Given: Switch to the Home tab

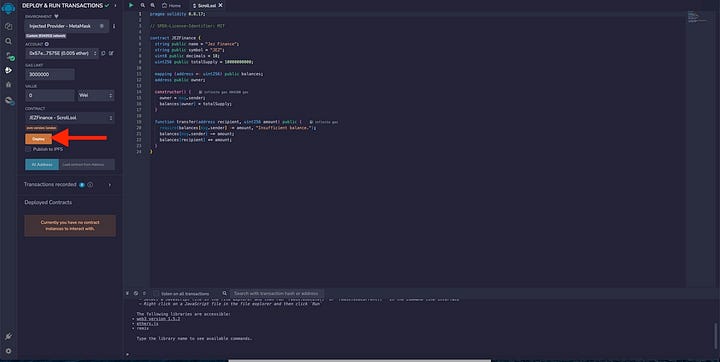Looking at the screenshot, I should [171, 6].
